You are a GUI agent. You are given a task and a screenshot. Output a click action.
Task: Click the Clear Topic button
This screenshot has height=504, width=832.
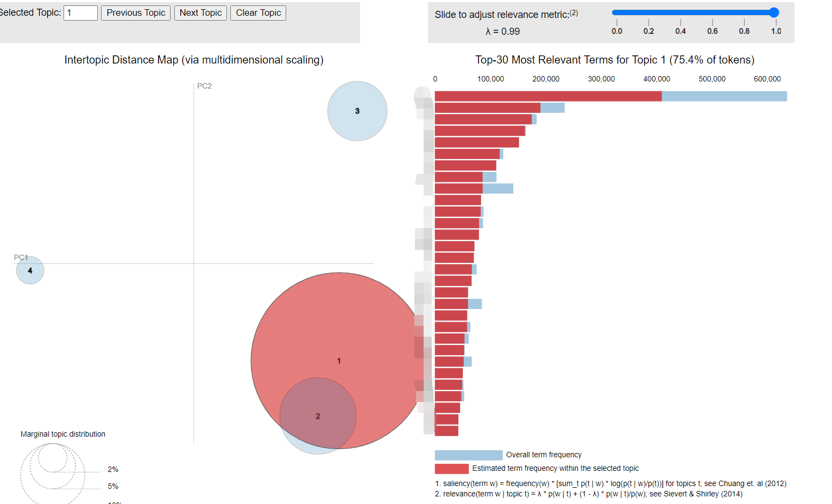(x=259, y=13)
